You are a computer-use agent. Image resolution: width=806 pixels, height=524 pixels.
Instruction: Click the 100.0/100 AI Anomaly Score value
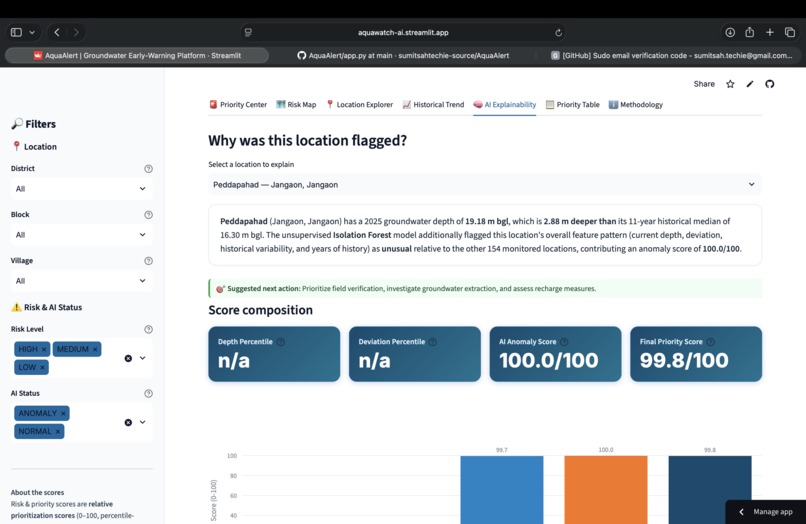tap(548, 360)
